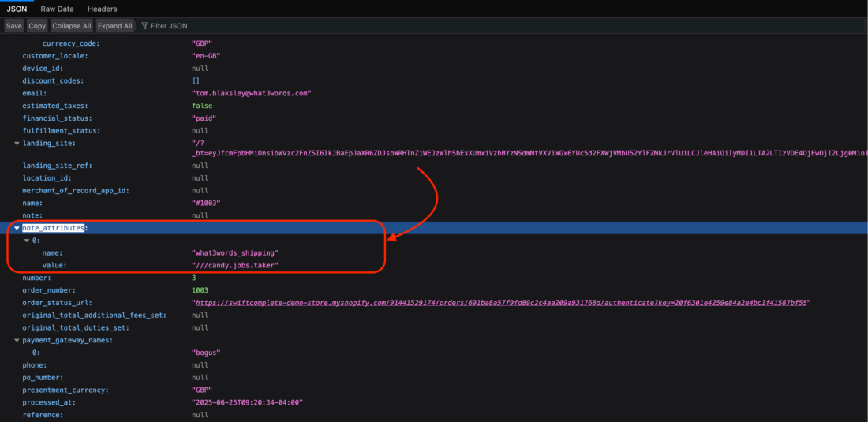This screenshot has width=868, height=422.
Task: Select the payment_gateway_names key
Action: (x=68, y=340)
